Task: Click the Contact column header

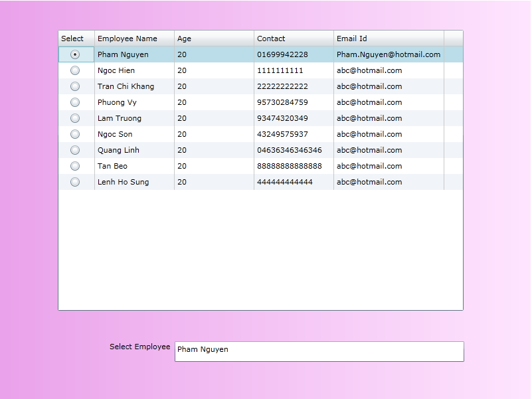Action: coord(294,39)
